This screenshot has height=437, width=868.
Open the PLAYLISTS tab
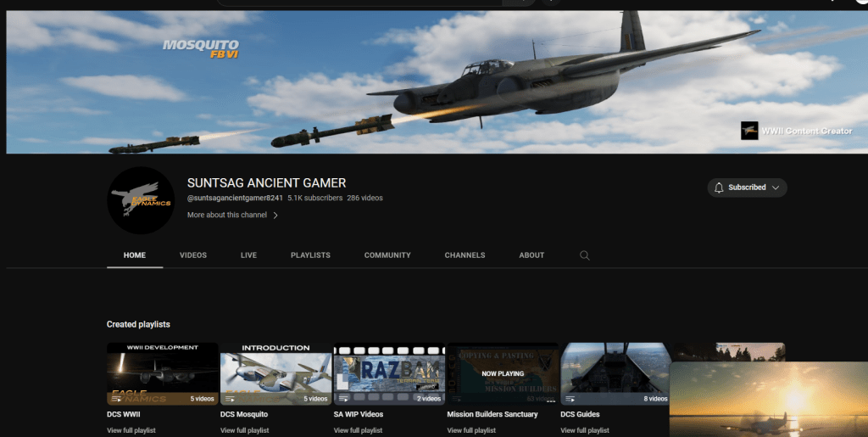pyautogui.click(x=310, y=255)
